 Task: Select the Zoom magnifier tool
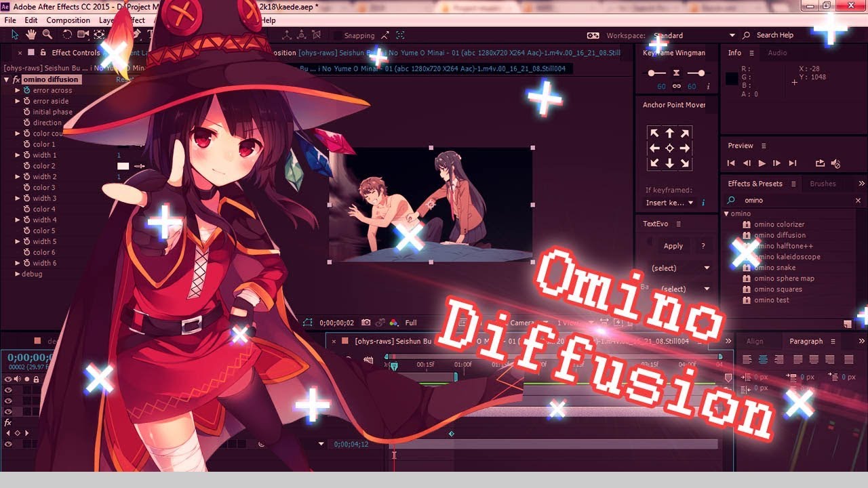click(47, 35)
